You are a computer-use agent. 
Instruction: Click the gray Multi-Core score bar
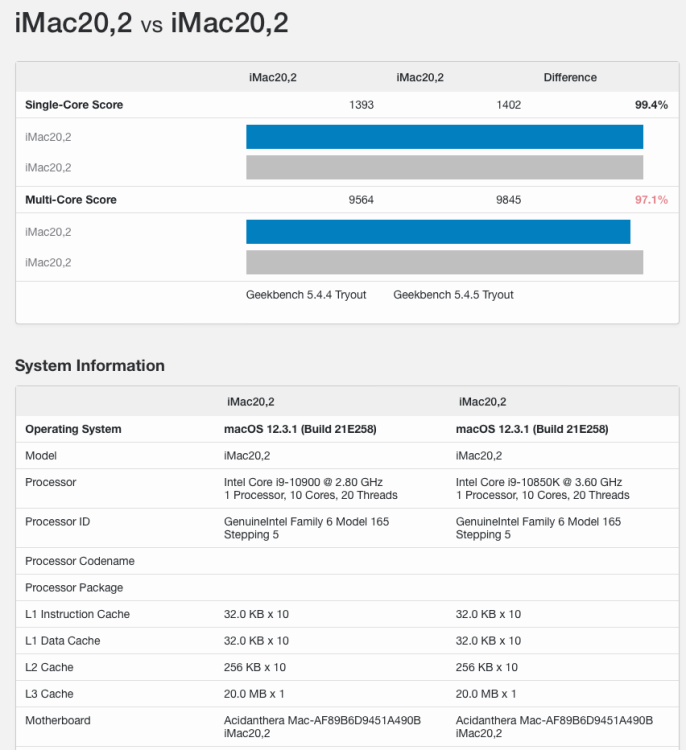(444, 262)
